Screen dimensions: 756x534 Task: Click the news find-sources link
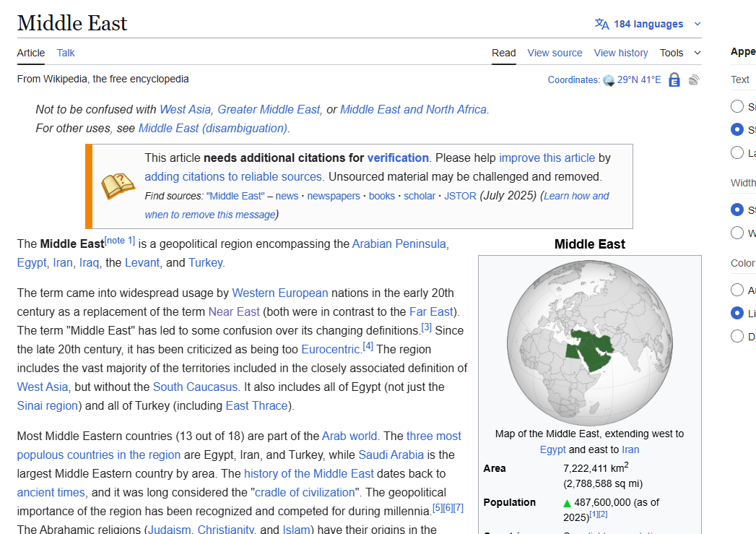(287, 196)
